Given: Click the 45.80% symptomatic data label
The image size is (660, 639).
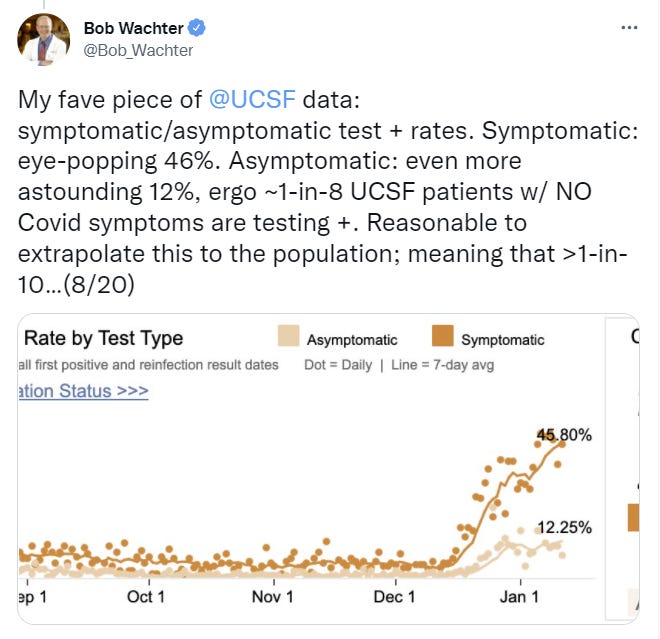Looking at the screenshot, I should (564, 435).
